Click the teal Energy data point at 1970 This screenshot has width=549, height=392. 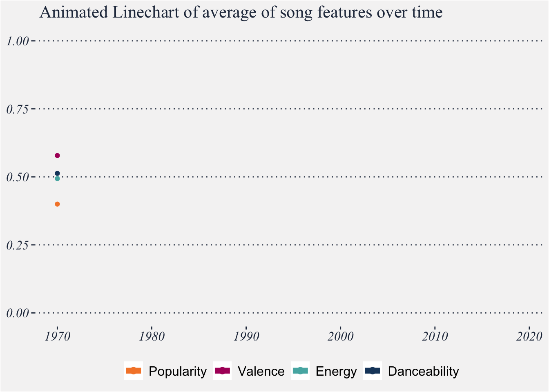(57, 179)
